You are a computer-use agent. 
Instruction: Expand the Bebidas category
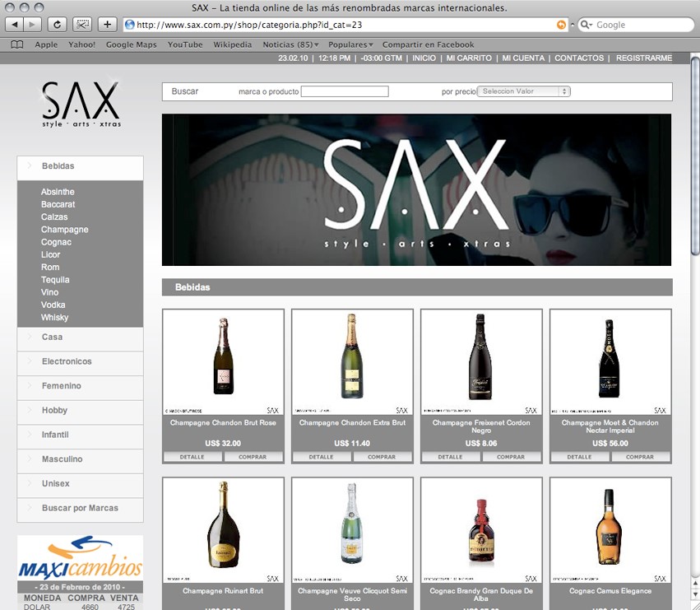[x=81, y=166]
